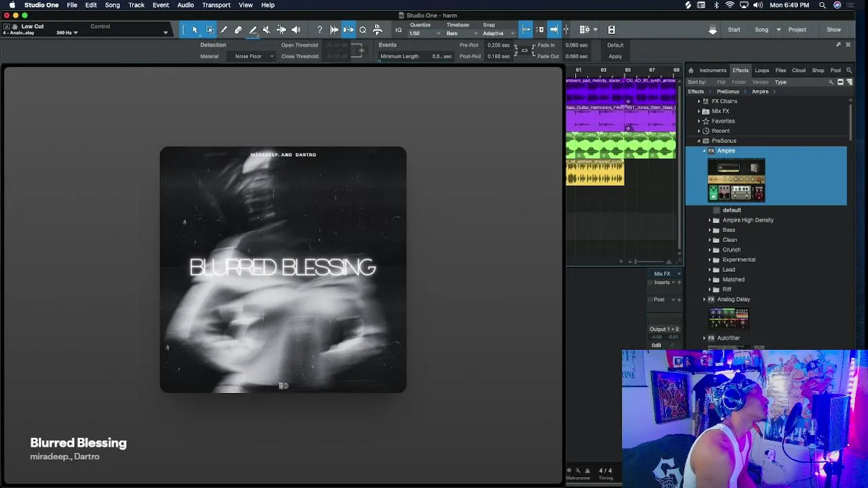Toggle Browser thumbnail view icon

coord(840,82)
